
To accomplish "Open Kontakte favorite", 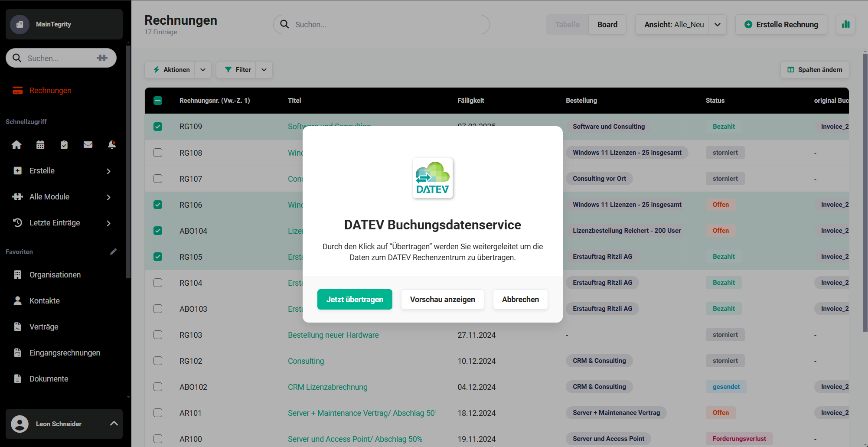I will 45,301.
